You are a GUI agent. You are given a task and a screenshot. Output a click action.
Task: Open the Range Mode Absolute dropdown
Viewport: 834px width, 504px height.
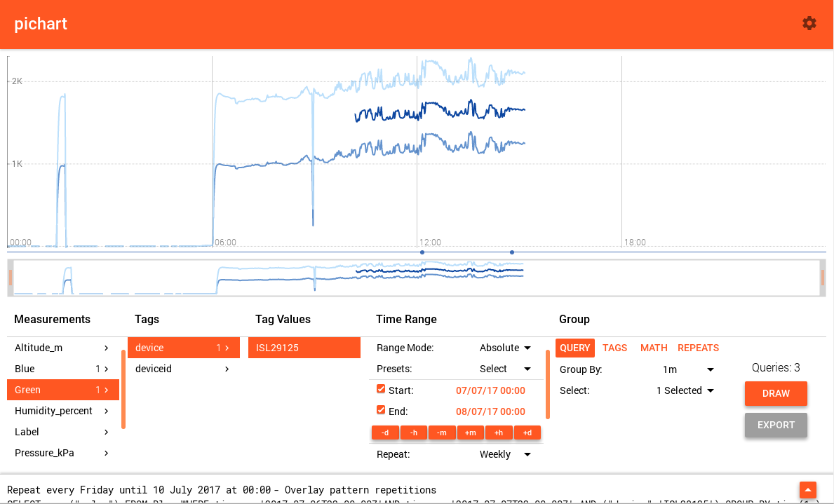click(x=505, y=348)
